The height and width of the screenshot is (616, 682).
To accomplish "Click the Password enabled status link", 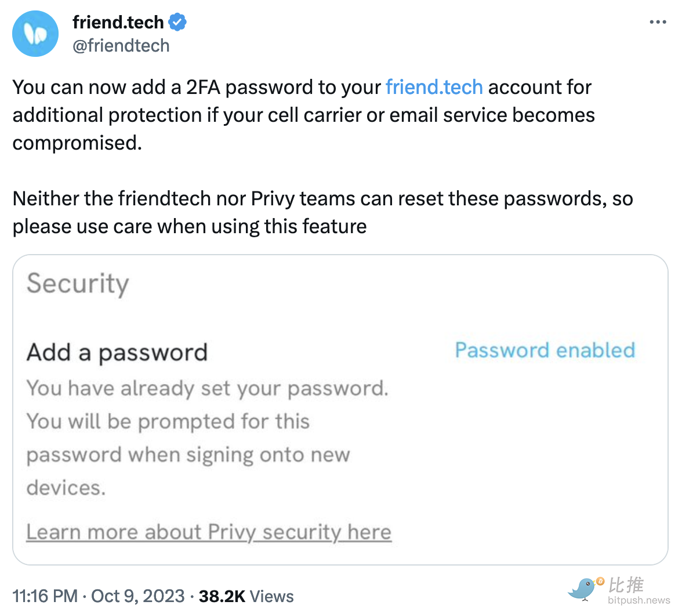I will pyautogui.click(x=545, y=350).
